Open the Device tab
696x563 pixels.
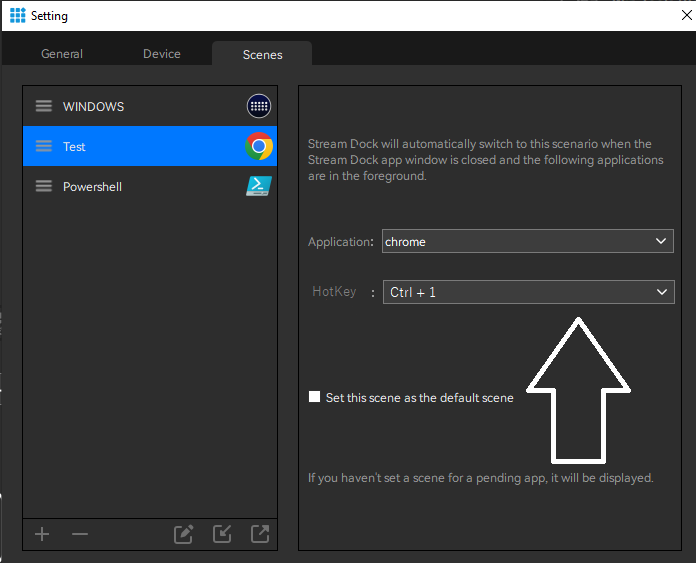click(x=162, y=54)
